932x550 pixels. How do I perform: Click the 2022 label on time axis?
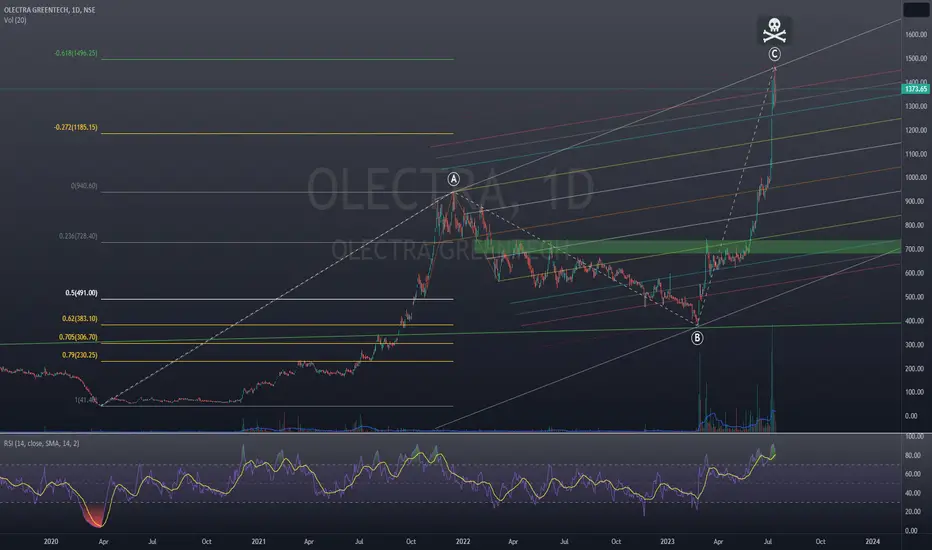click(x=463, y=542)
